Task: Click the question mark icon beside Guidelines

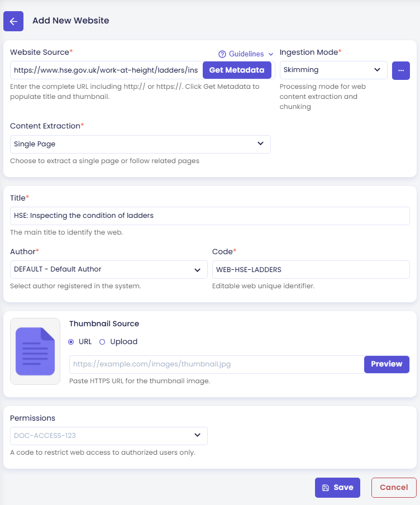Action: [222, 54]
